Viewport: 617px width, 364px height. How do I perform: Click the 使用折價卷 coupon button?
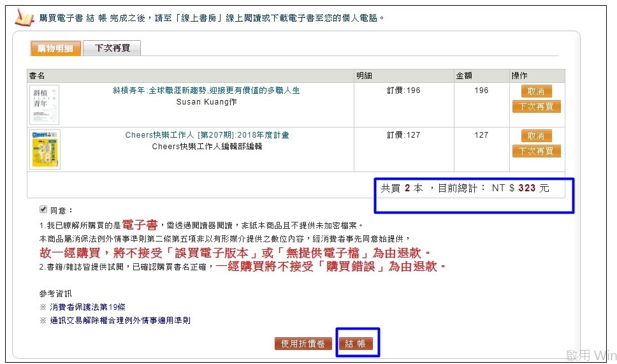click(303, 344)
